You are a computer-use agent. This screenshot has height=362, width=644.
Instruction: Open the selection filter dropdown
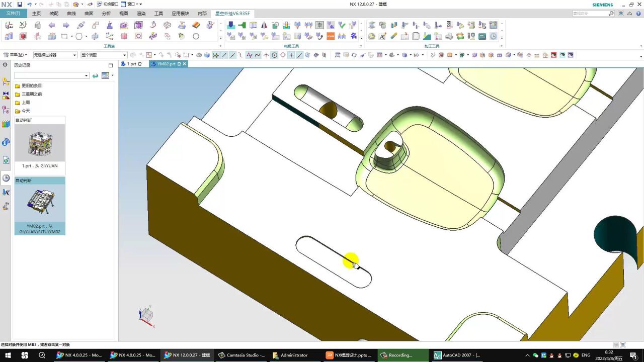pos(55,55)
